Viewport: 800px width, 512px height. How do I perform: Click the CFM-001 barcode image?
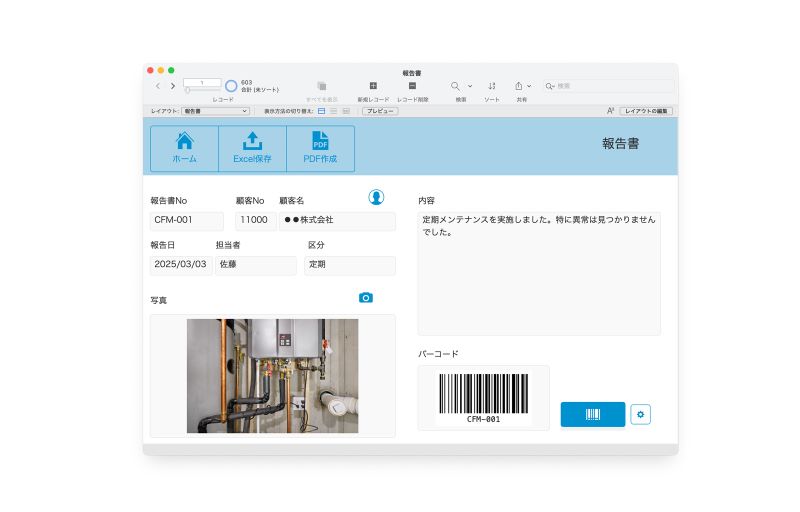point(484,398)
